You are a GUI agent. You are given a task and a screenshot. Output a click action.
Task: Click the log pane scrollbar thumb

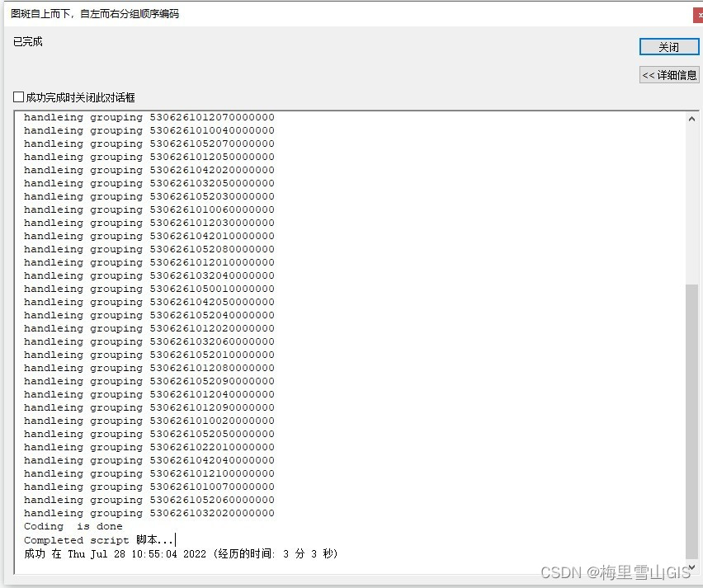coord(691,421)
